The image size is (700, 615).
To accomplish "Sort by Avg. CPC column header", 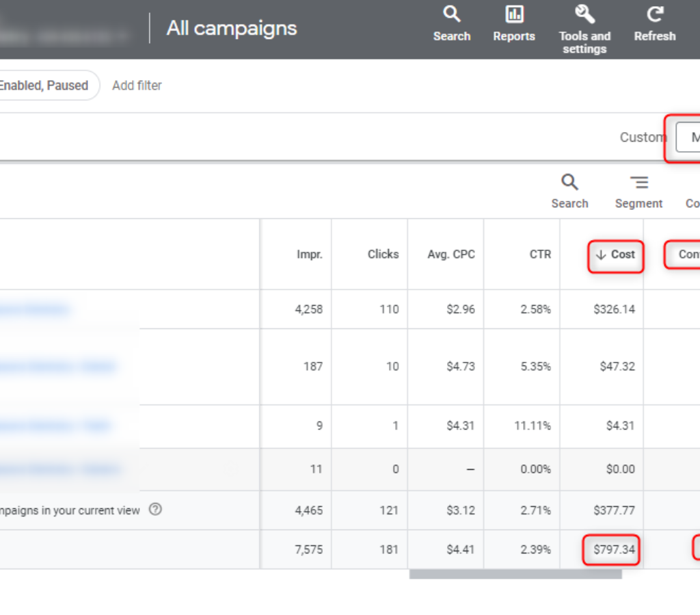I will click(451, 254).
